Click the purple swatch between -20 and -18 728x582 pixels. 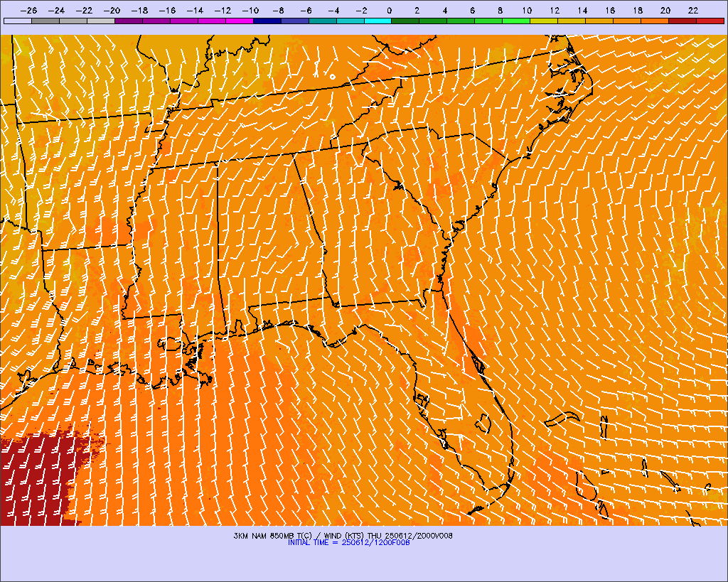tap(129, 21)
